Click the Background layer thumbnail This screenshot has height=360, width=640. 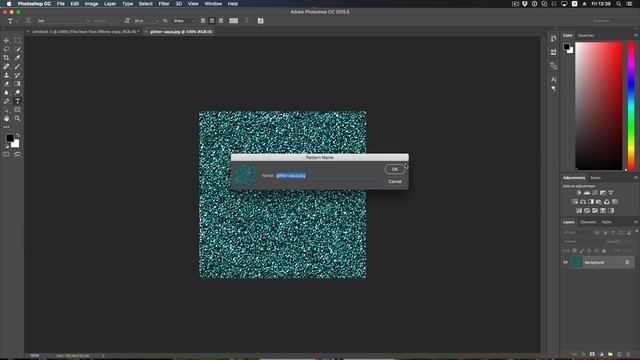[577, 262]
